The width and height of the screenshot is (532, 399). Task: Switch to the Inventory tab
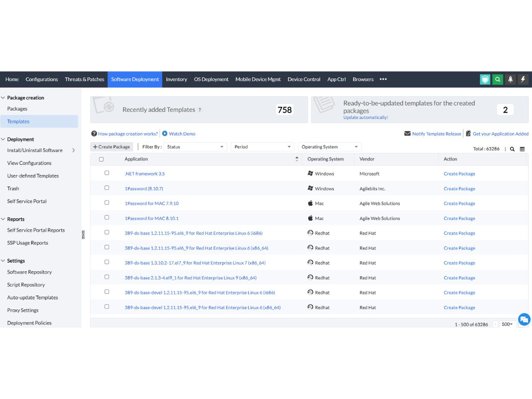coord(176,79)
